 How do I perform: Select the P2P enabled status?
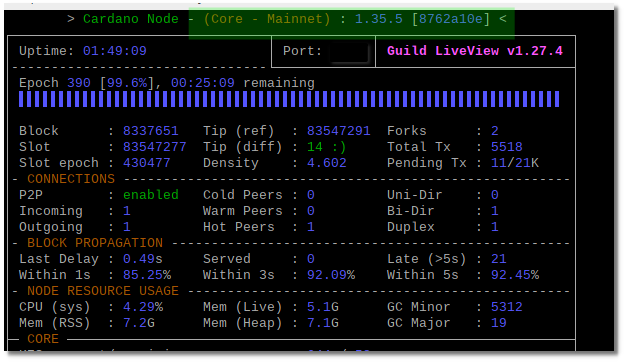click(x=151, y=195)
